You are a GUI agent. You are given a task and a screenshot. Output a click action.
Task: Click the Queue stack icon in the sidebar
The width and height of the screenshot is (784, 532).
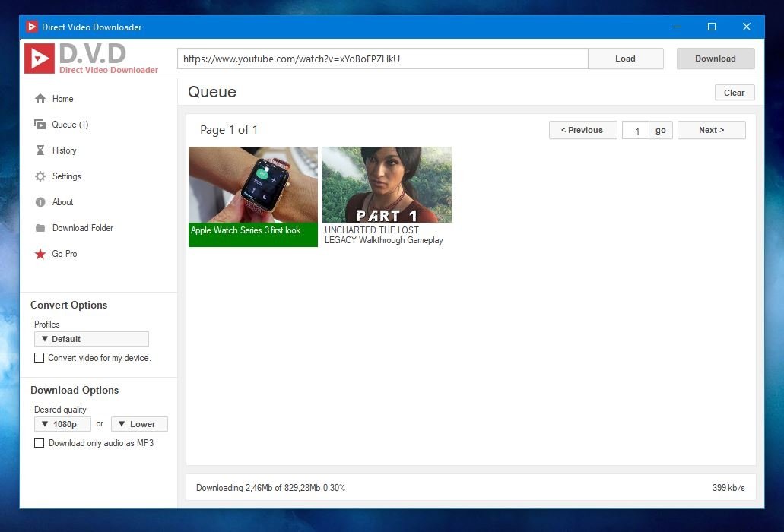40,125
